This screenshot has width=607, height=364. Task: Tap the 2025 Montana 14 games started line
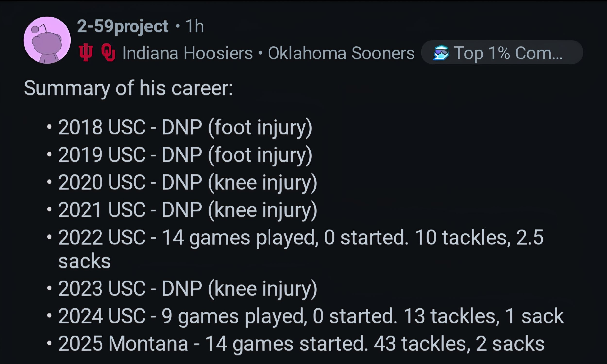pos(301,343)
